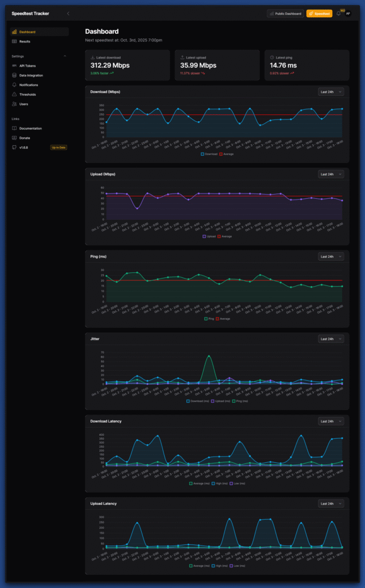365x588 pixels.
Task: Click the Users people icon
Action: click(14, 104)
